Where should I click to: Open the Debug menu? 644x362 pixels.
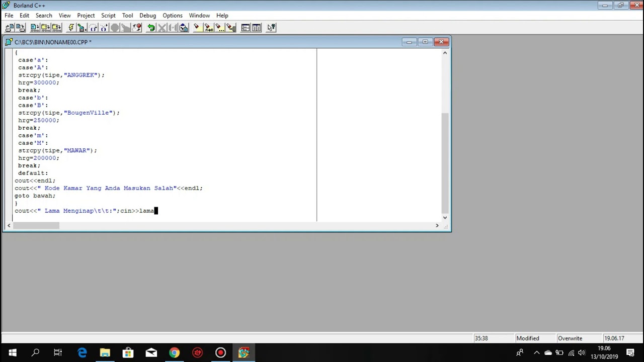[x=148, y=16]
